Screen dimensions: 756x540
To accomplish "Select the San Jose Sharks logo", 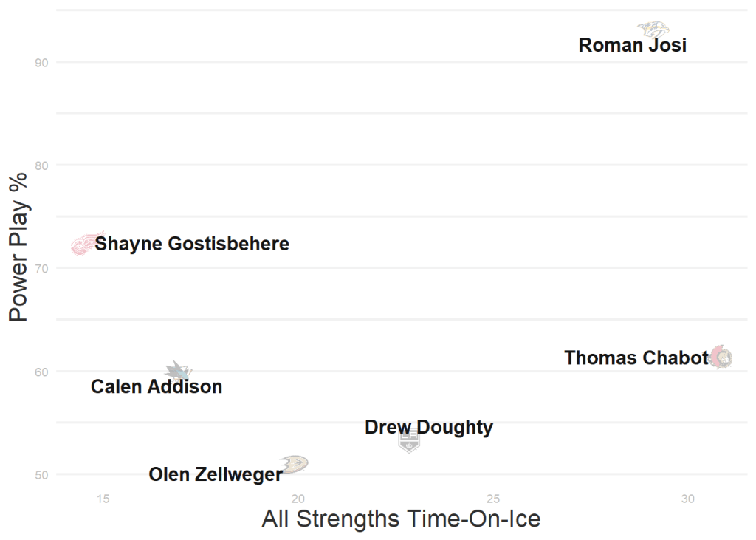I will coord(178,371).
